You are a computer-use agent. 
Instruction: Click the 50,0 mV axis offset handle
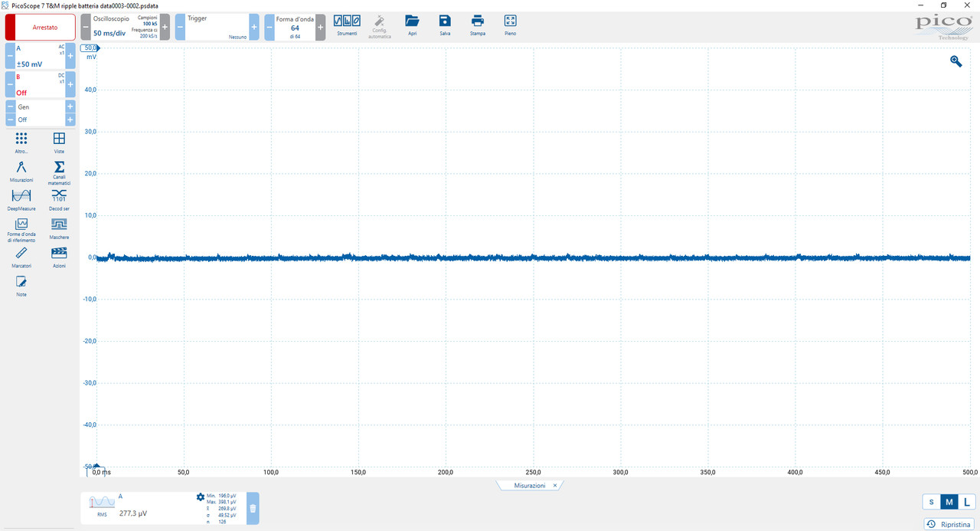90,48
